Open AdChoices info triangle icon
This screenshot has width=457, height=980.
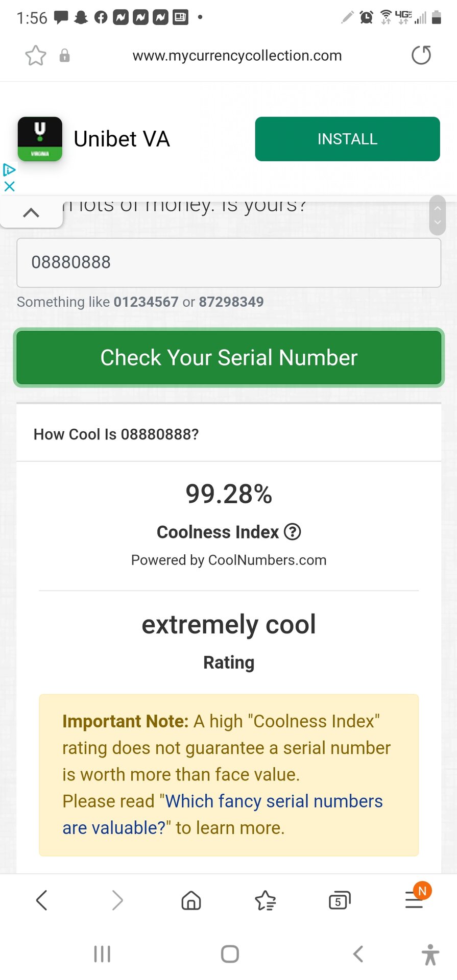click(x=9, y=170)
